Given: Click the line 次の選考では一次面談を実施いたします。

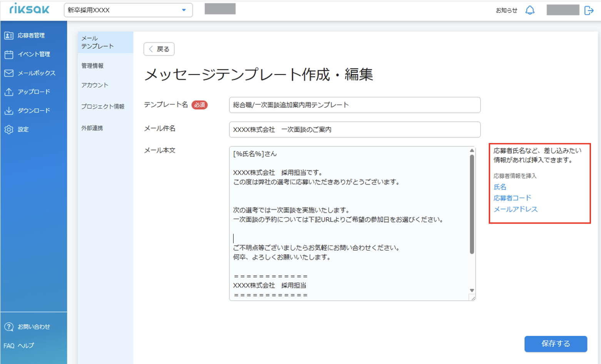Looking at the screenshot, I should tap(291, 210).
